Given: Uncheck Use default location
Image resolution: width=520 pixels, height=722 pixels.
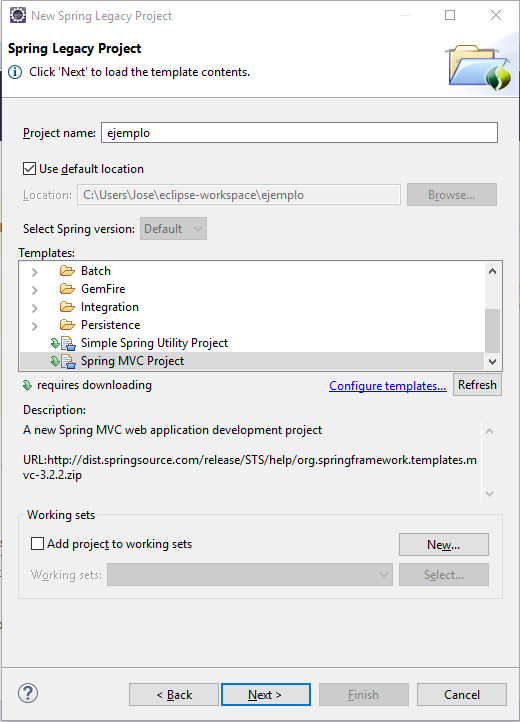Looking at the screenshot, I should [29, 169].
